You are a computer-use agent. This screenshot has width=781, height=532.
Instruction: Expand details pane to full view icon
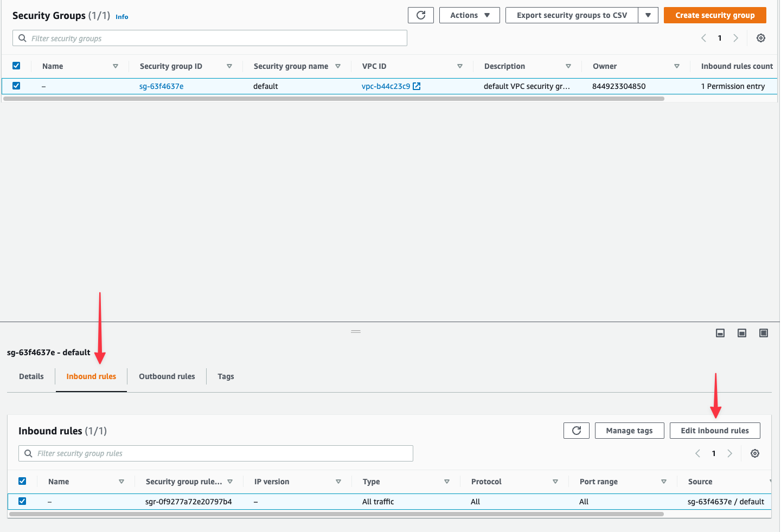pos(763,332)
